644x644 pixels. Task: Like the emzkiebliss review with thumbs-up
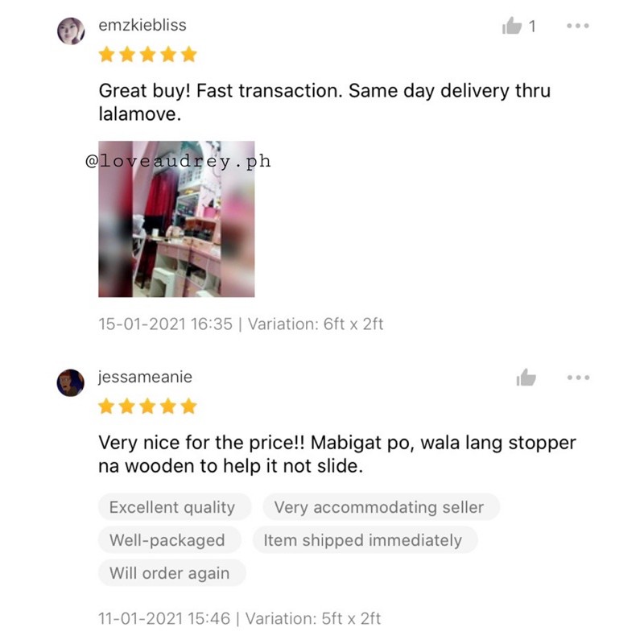(x=512, y=26)
